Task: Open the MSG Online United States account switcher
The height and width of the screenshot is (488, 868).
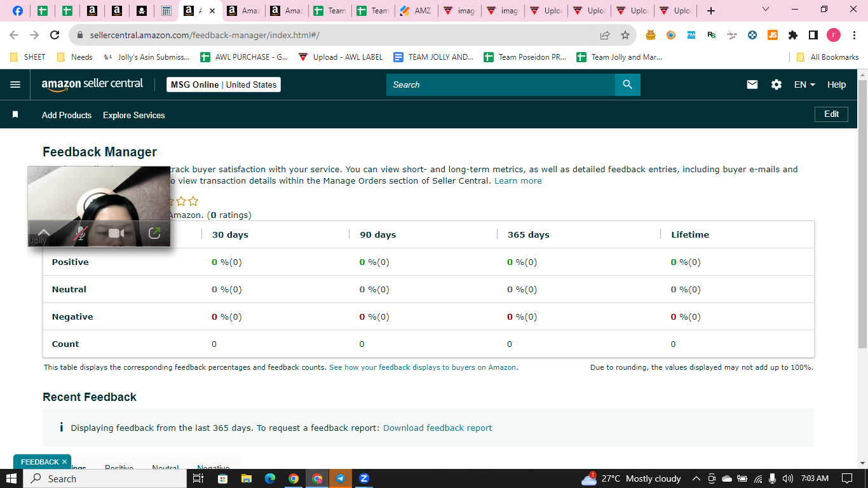Action: point(224,85)
